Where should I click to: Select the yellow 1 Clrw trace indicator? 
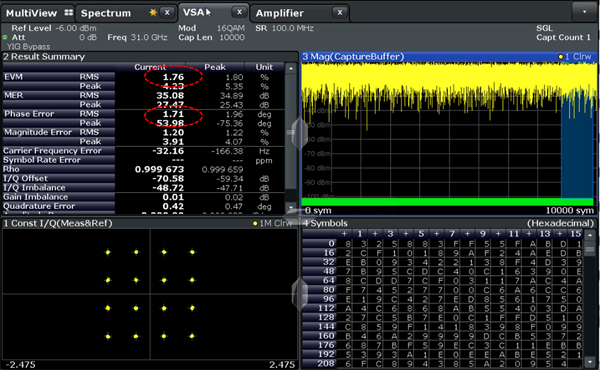click(x=574, y=57)
